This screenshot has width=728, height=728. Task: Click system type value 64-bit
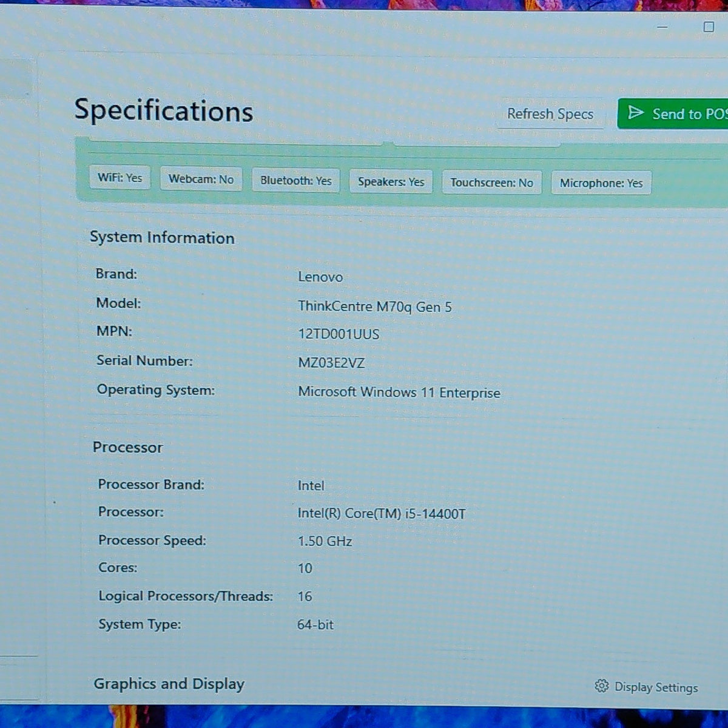pos(315,624)
